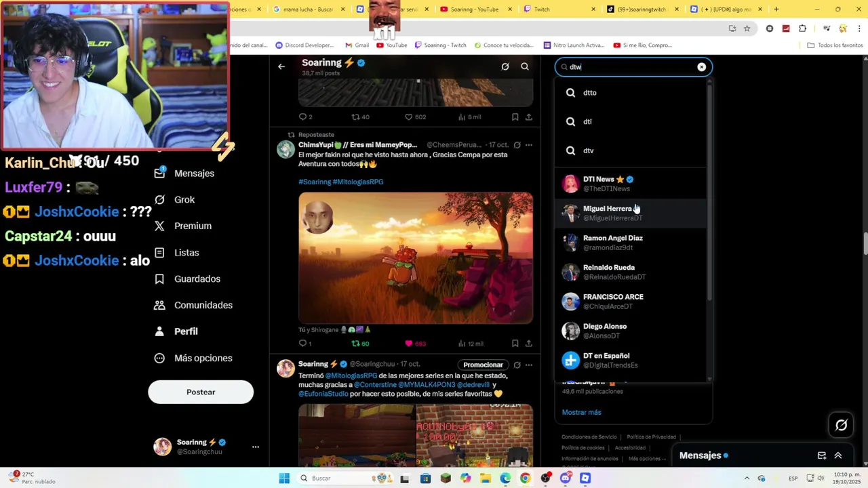Viewport: 868px width, 488px height.
Task: Open Diego Alonso account suggestion
Action: 631,331
